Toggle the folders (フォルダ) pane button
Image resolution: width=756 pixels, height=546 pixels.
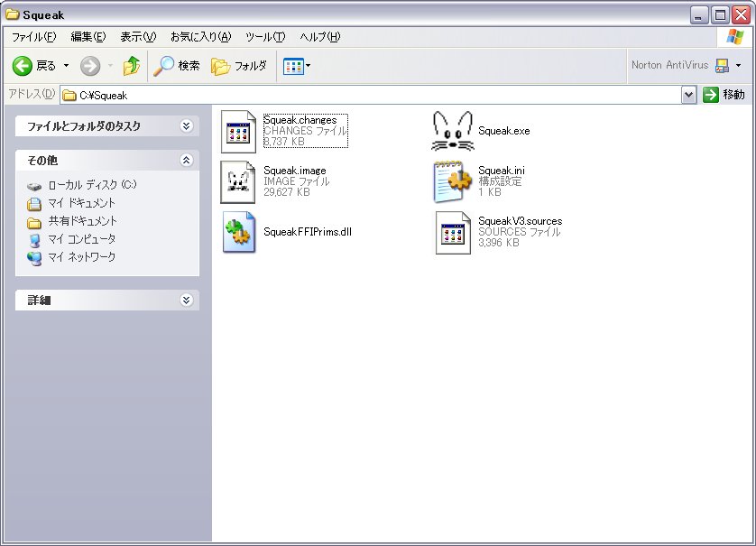click(x=239, y=66)
